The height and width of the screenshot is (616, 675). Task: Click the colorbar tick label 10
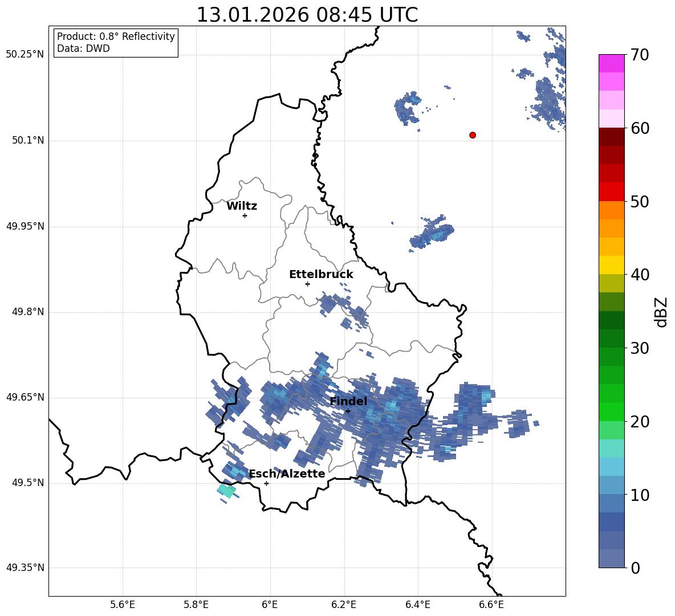pyautogui.click(x=640, y=495)
